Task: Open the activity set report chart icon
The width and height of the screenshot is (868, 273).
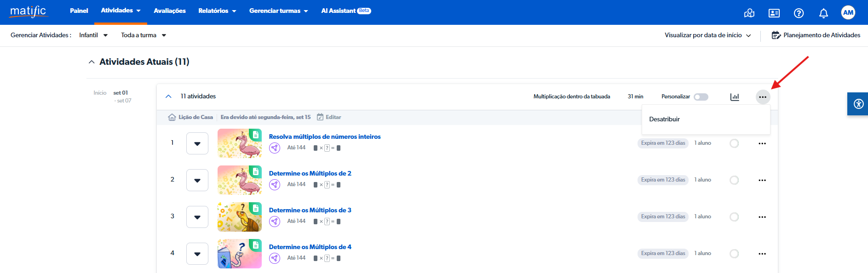Action: coord(735,97)
